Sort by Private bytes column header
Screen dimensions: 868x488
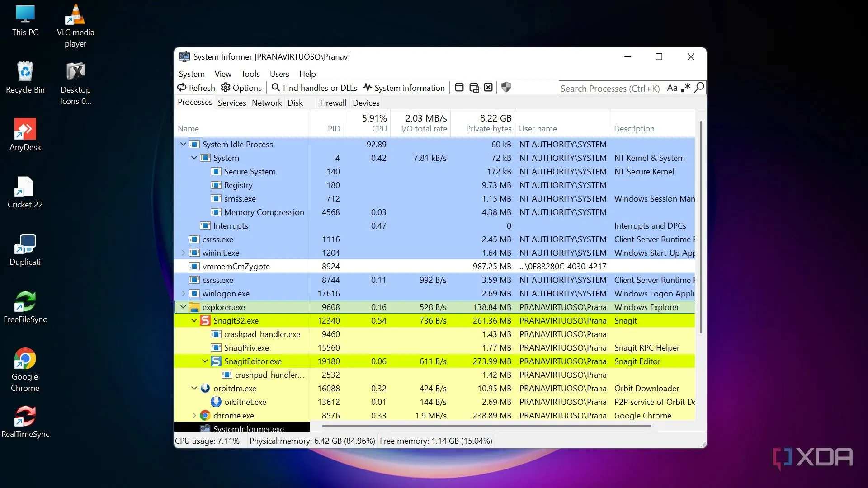pos(488,129)
